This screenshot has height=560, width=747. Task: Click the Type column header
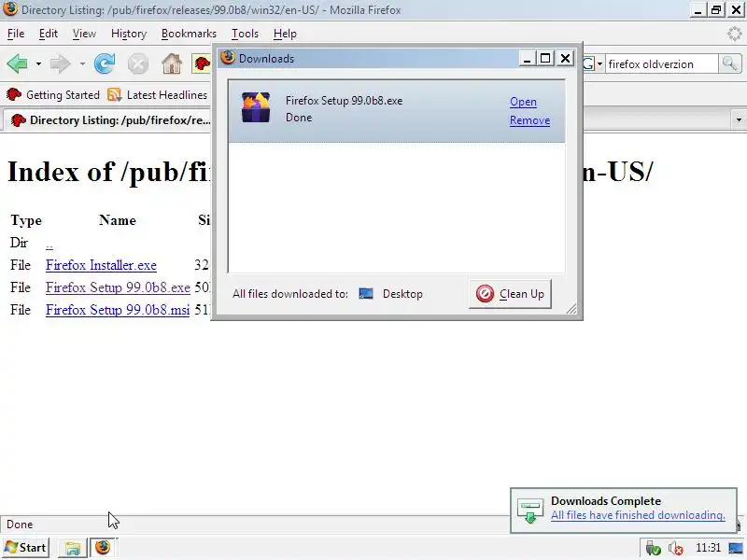coord(26,220)
